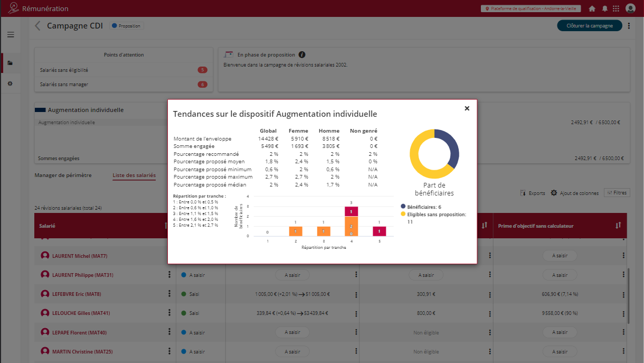644x363 pixels.
Task: Click sort arrows left of Prime d'objectif header
Action: pyautogui.click(x=484, y=226)
